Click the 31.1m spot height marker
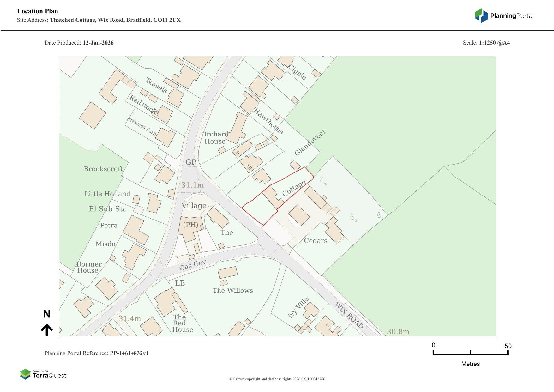Image resolution: width=554 pixels, height=392 pixels. point(192,185)
